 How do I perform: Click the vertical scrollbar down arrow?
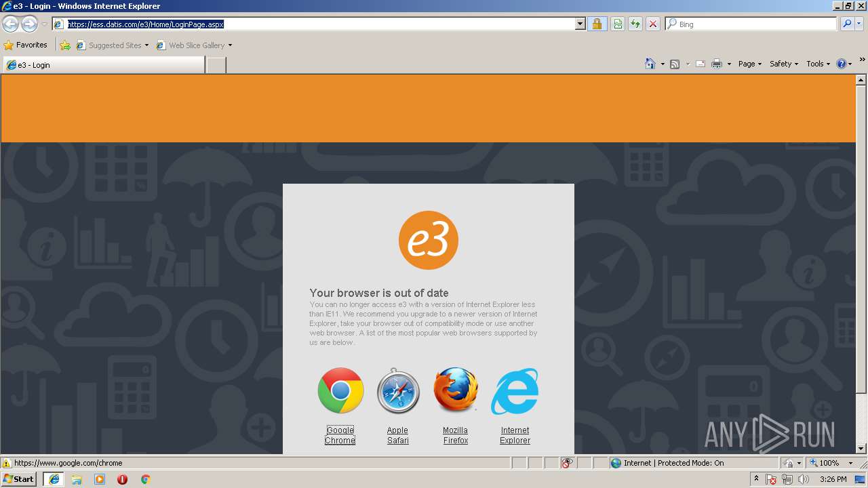(861, 448)
